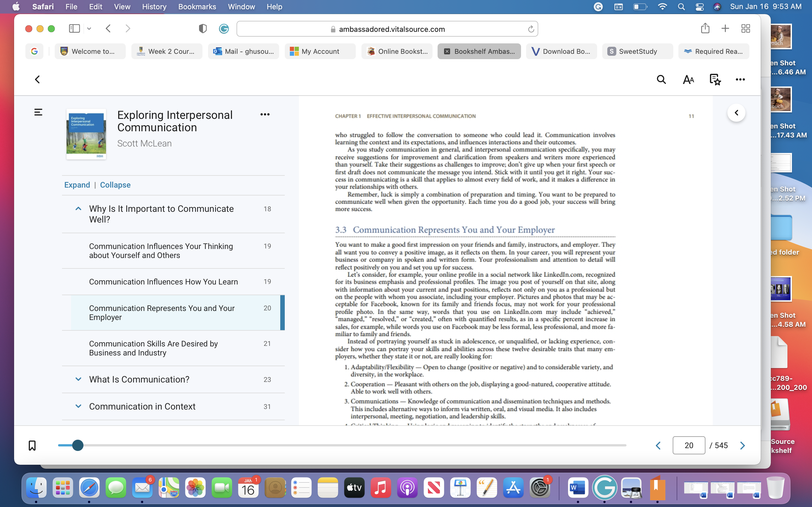Toggle the Safari sidebar button

74,28
